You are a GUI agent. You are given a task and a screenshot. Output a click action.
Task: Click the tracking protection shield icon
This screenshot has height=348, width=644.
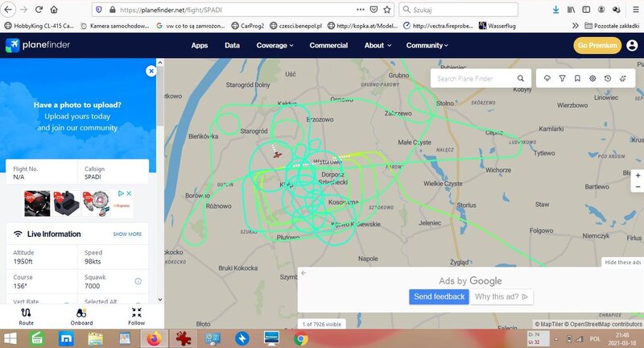click(98, 10)
